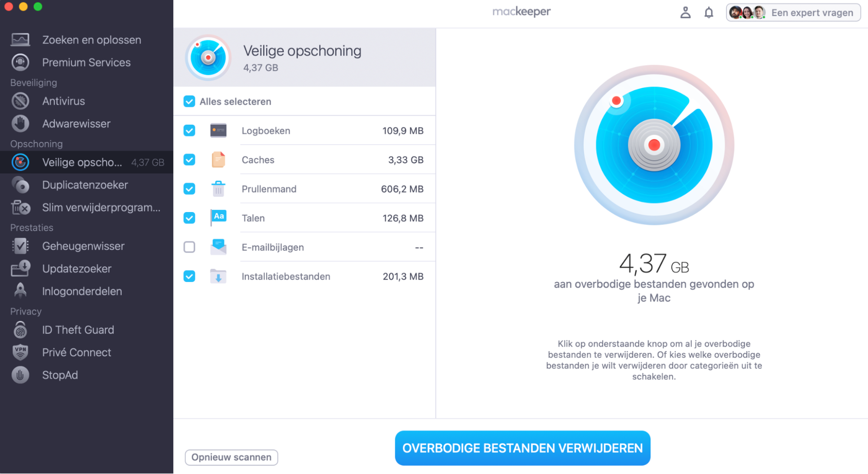Click the Updatezoeker download icon
This screenshot has height=474, width=868.
[20, 269]
